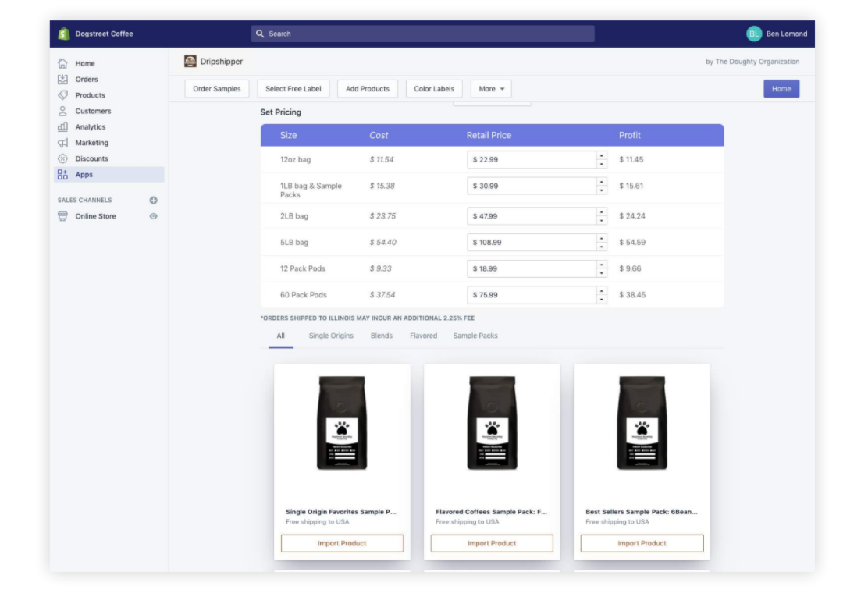
Task: Click the search magnifier icon
Action: click(x=260, y=34)
